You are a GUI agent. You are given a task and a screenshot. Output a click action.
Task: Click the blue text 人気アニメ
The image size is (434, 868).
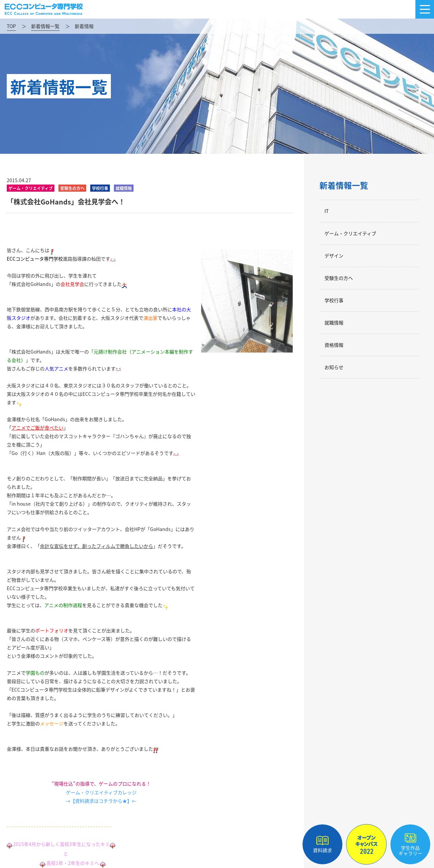click(56, 369)
